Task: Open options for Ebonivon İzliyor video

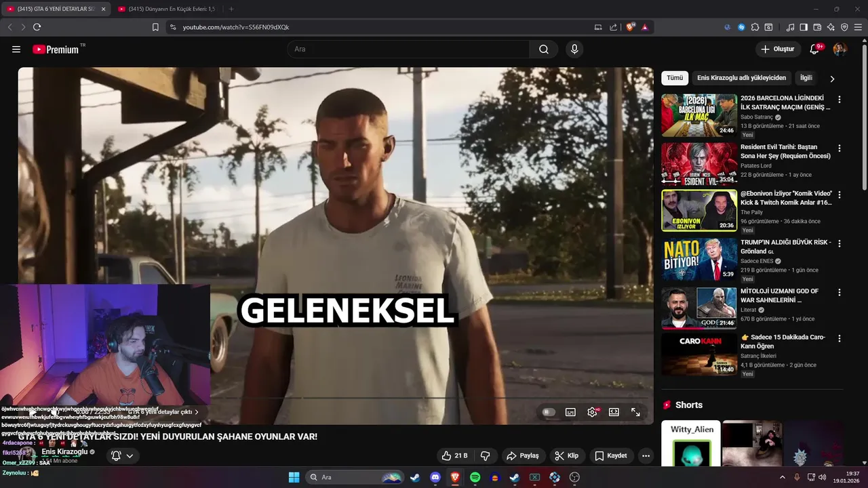Action: coord(840,195)
